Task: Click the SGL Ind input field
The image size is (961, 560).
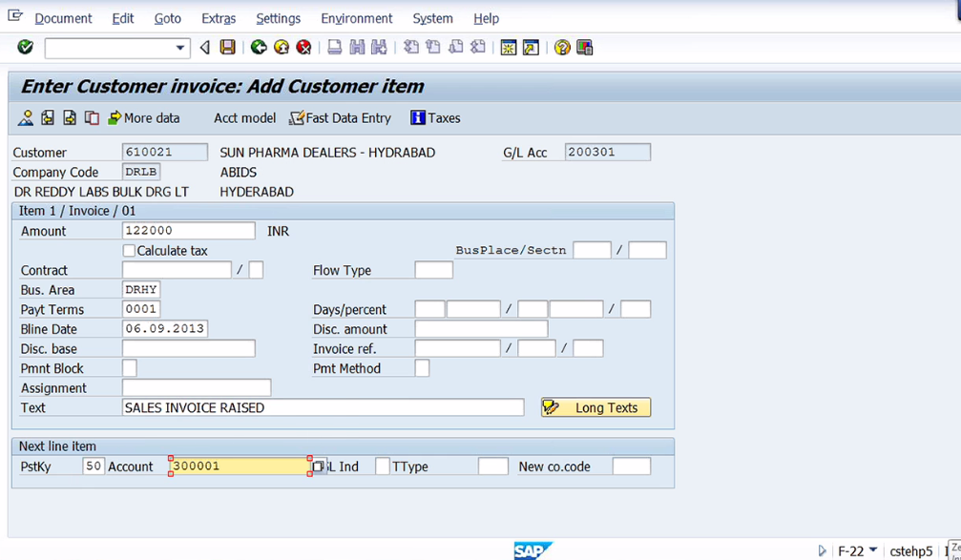Action: tap(383, 466)
